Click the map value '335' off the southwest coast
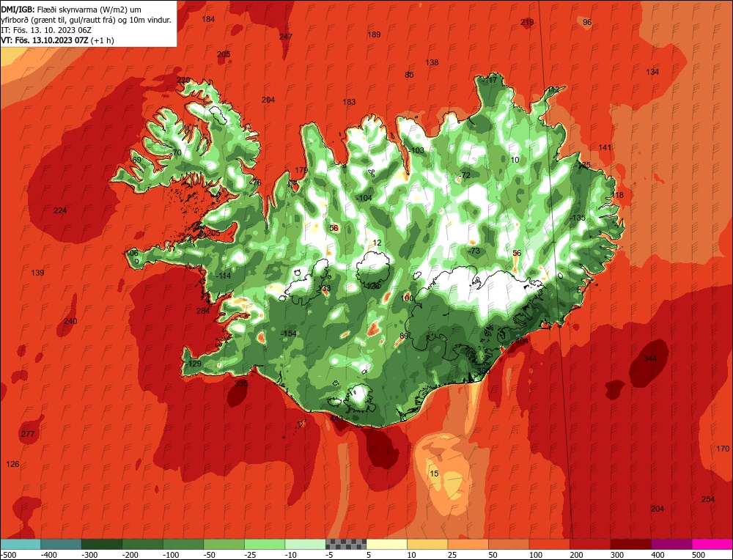The height and width of the screenshot is (560, 733). coord(241,383)
